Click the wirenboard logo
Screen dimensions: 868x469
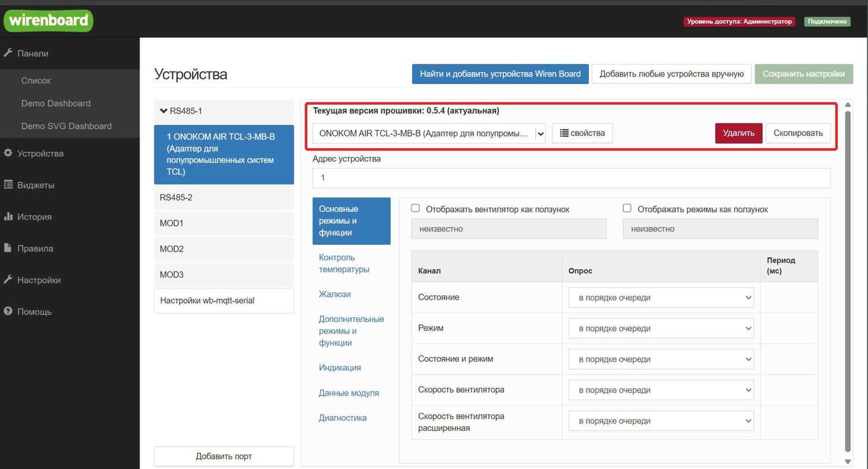(x=48, y=21)
